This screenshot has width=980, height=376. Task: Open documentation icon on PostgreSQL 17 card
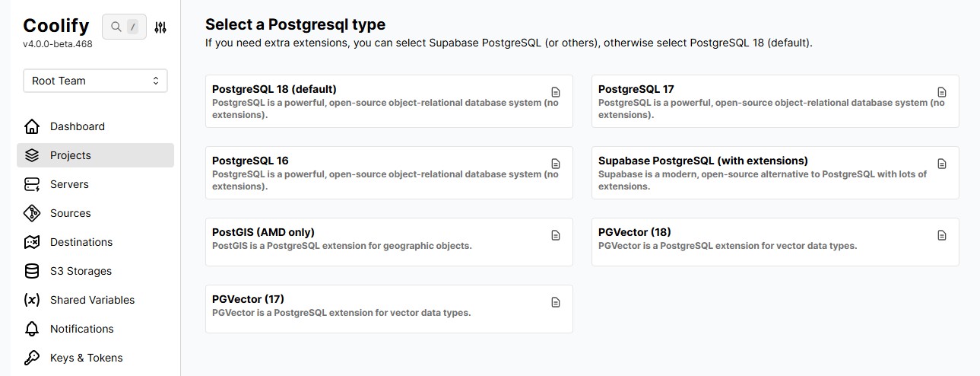[942, 92]
